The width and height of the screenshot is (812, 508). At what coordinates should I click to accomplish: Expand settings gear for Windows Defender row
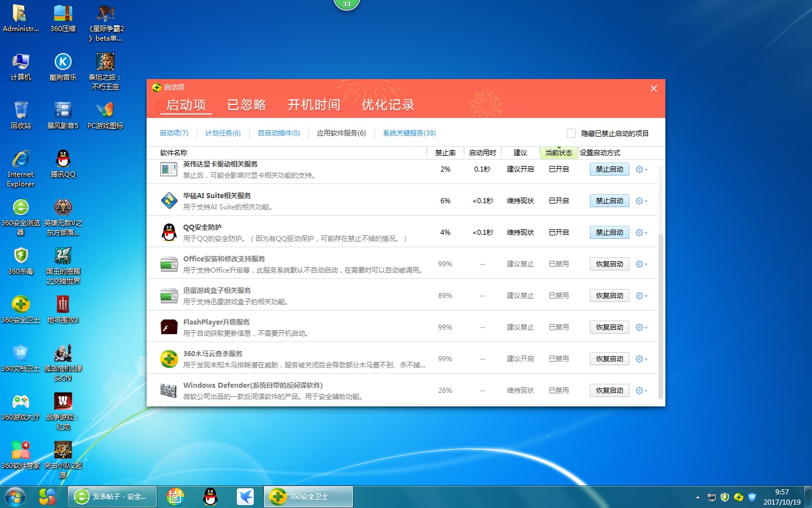pos(641,391)
